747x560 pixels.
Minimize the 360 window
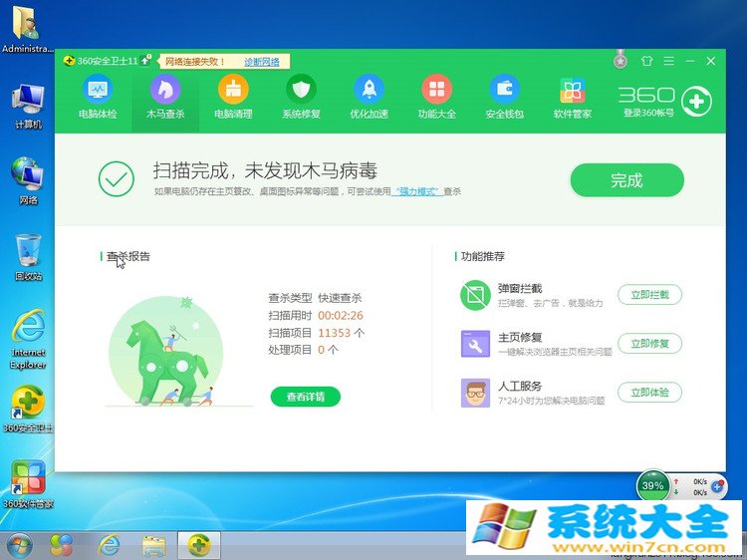[x=690, y=61]
